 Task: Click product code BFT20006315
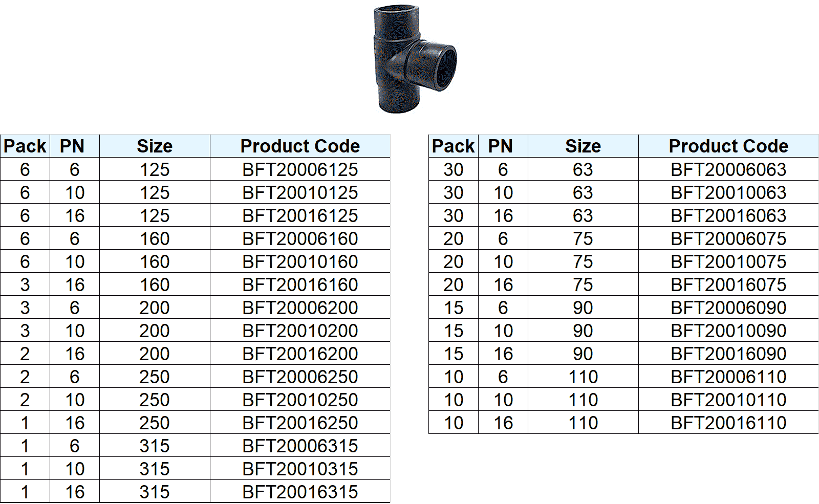[300, 446]
